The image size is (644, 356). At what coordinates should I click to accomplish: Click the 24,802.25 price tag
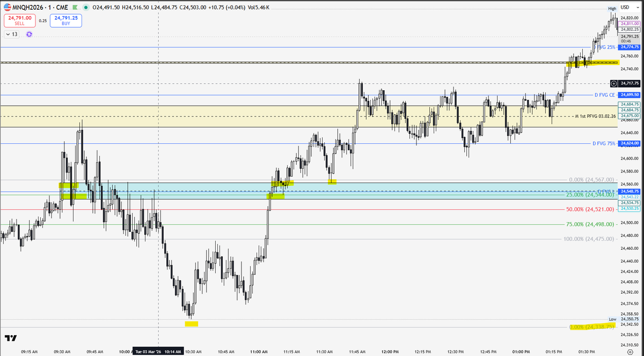point(629,30)
